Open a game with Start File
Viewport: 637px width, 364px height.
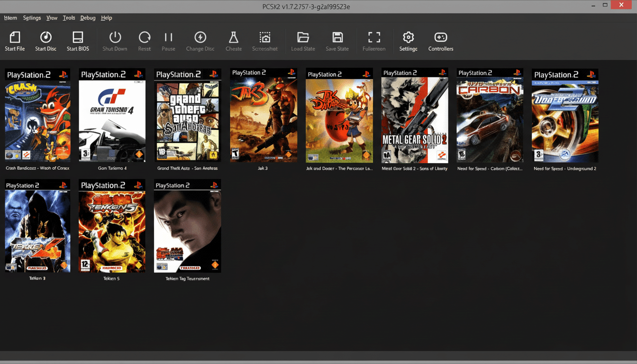point(15,40)
